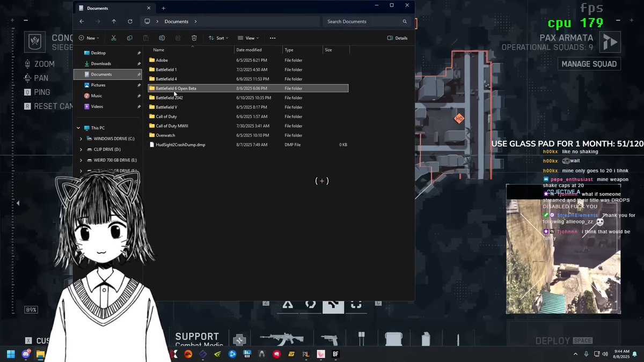
Task: Click the Cut scissors icon
Action: (x=114, y=38)
